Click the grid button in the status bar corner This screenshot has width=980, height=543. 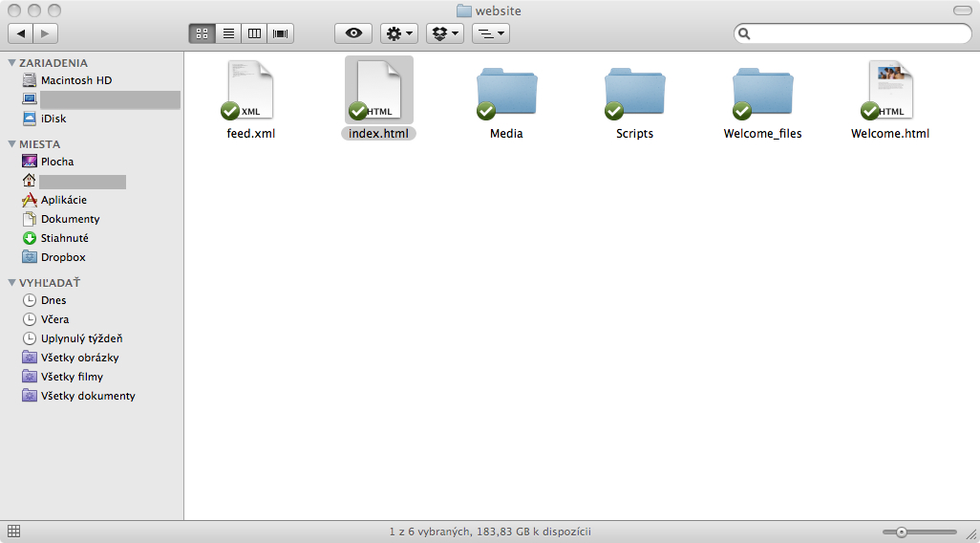click(13, 532)
